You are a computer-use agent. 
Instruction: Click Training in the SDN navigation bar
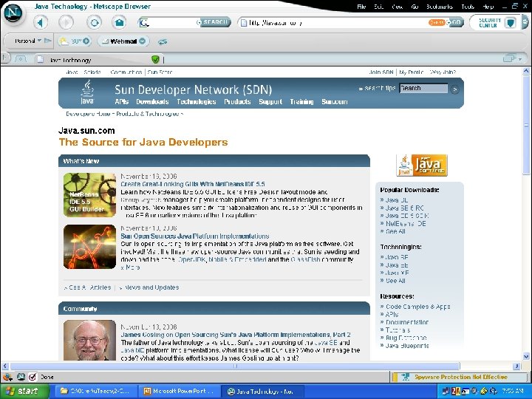(x=301, y=101)
